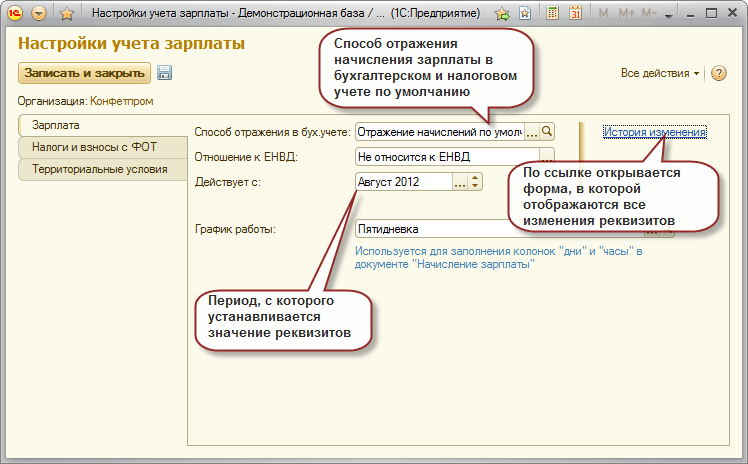748x464 pixels.
Task: Click the add-to-favorites icon with green plus
Action: click(x=501, y=14)
